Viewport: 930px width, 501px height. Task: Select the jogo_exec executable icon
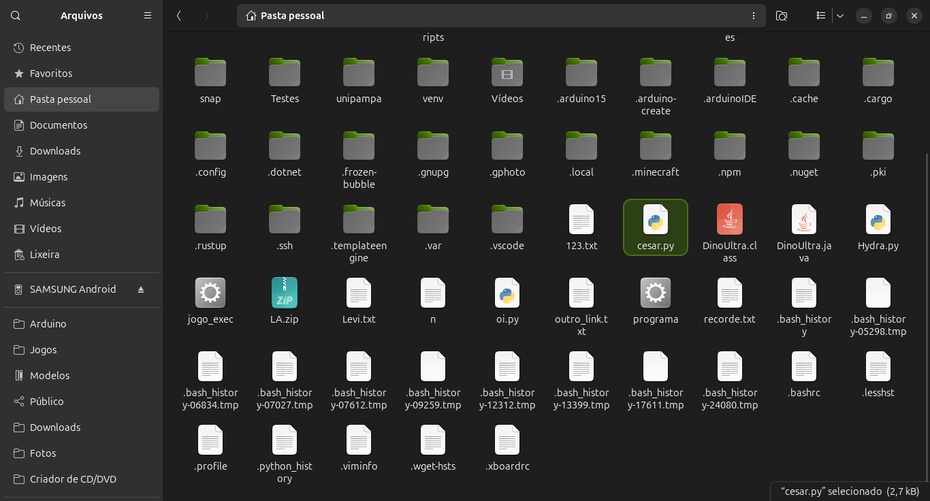[210, 293]
